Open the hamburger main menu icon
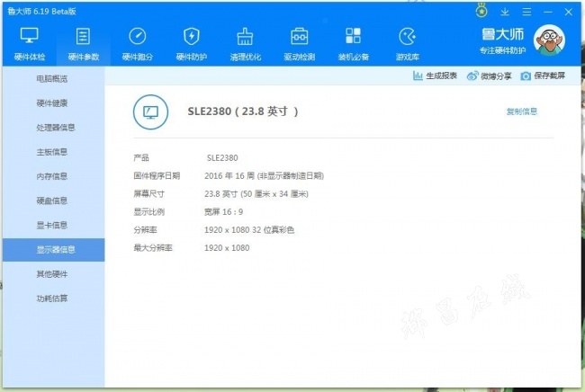 click(x=526, y=12)
